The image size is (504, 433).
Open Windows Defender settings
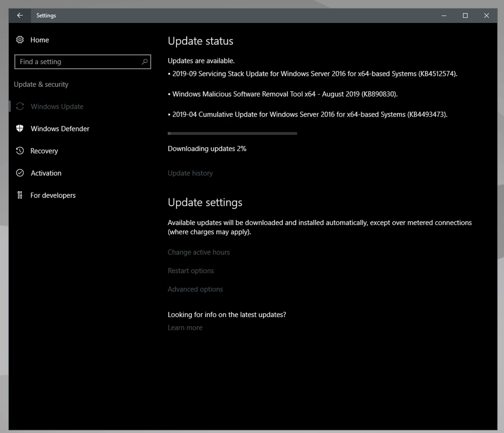tap(60, 129)
